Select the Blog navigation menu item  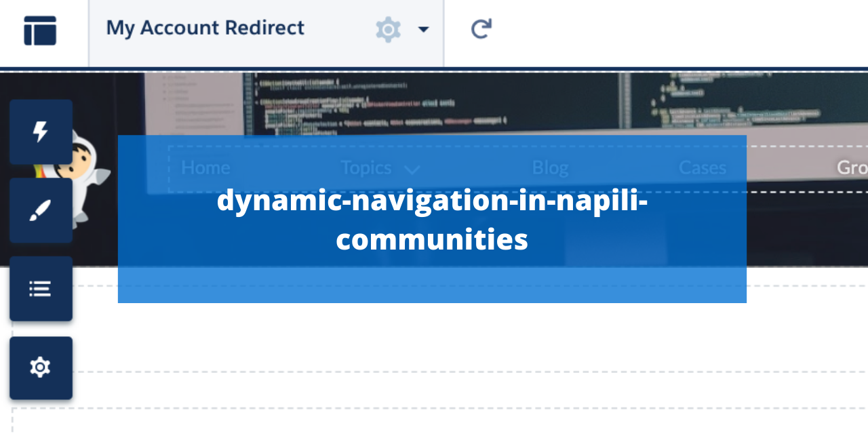click(549, 167)
